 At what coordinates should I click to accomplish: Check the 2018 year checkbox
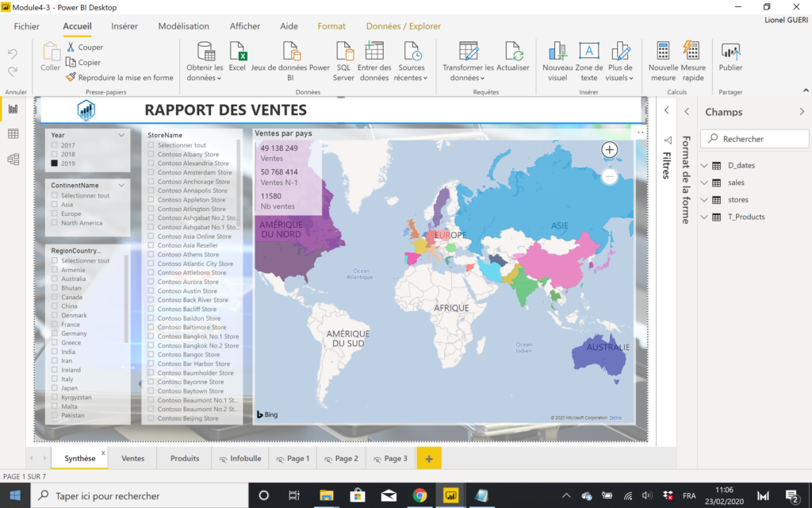[55, 154]
